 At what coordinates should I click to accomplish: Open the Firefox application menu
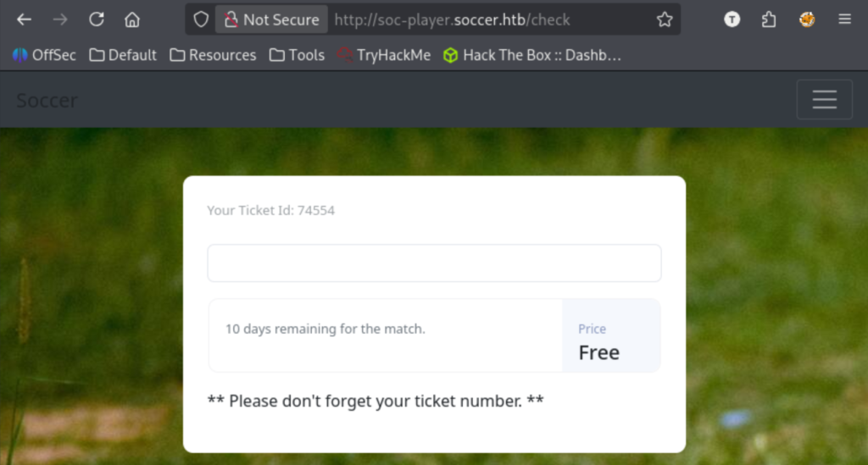[844, 19]
